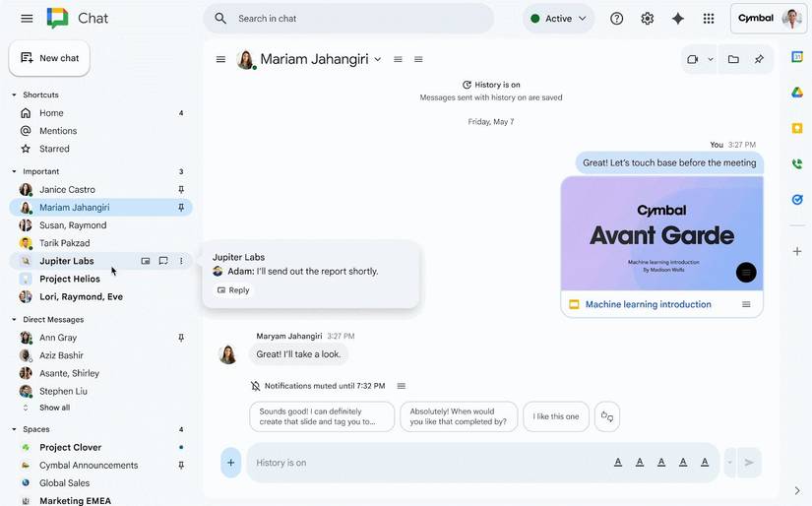The image size is (812, 506).
Task: Toggle pin on Ann Gray
Action: (x=181, y=338)
